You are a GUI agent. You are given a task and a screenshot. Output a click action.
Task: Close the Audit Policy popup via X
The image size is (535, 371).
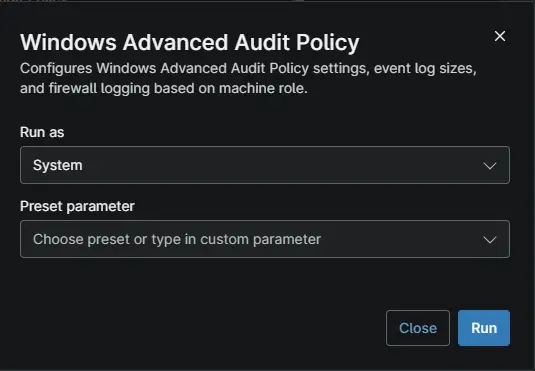click(500, 36)
